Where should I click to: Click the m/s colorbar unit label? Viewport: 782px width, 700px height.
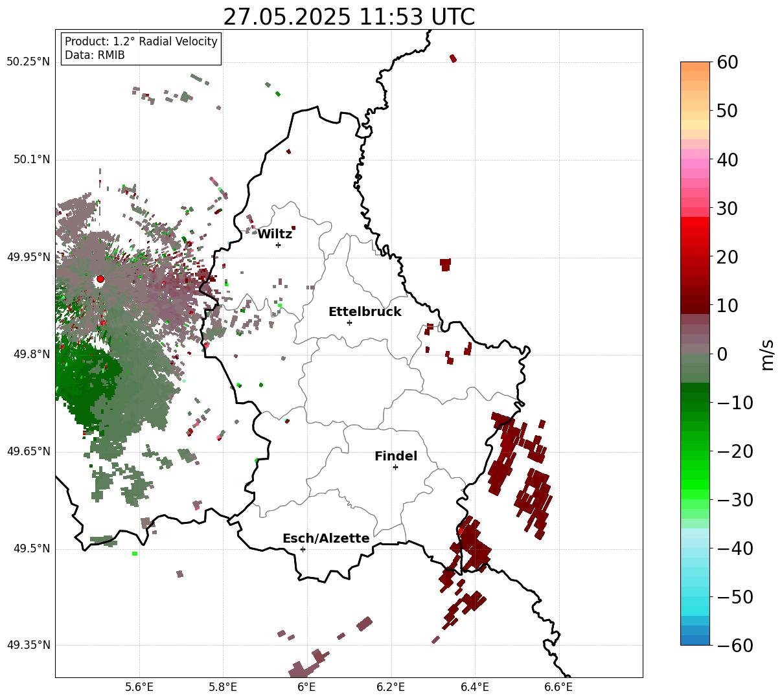pos(767,354)
